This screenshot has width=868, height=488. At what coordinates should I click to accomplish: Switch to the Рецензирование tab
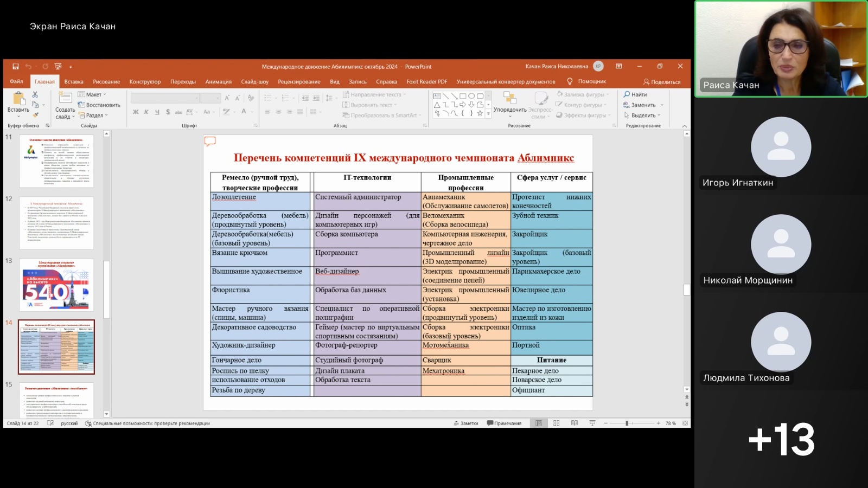[x=299, y=82]
